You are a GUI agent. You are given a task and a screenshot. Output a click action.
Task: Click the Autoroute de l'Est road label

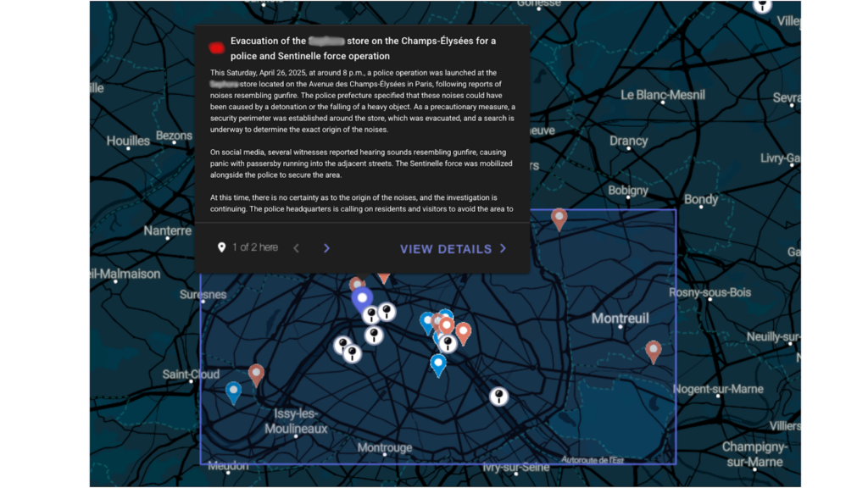tap(593, 460)
